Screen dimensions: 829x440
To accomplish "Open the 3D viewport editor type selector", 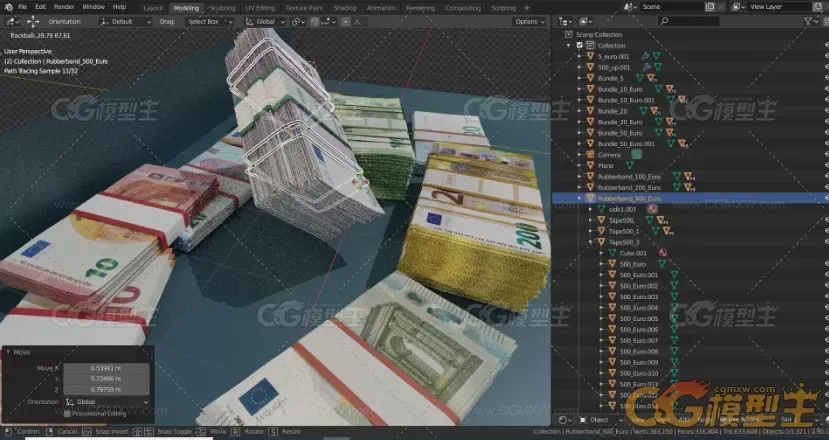I will point(12,22).
